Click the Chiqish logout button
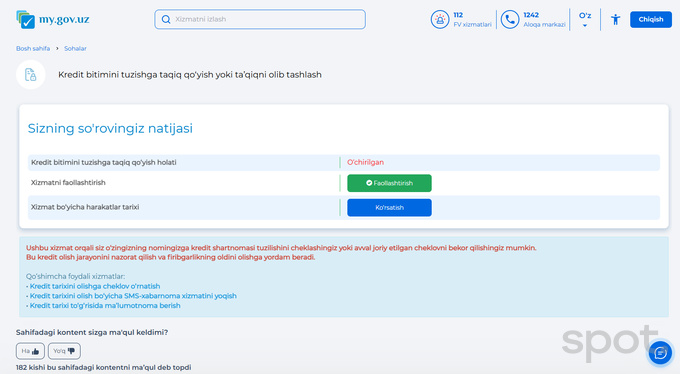 pyautogui.click(x=651, y=20)
